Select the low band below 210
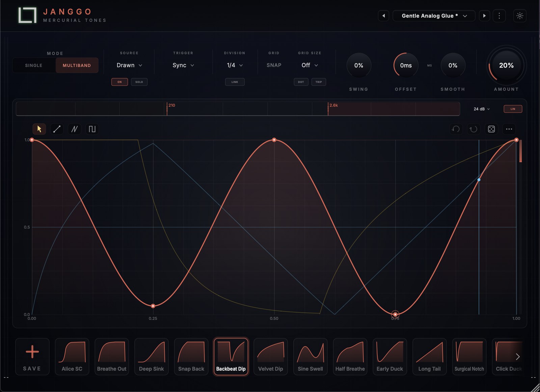540x392 pixels. (x=91, y=109)
